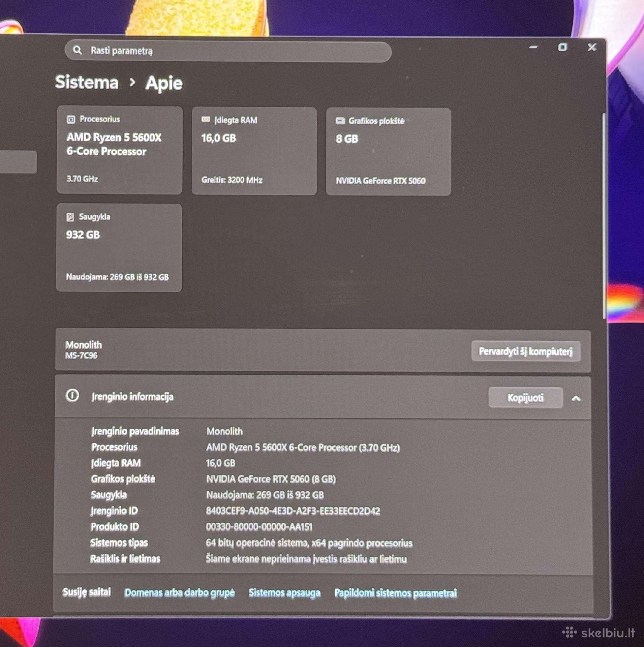Collapse the Įrenginio informacija section chevron
644x647 pixels.
pyautogui.click(x=576, y=398)
